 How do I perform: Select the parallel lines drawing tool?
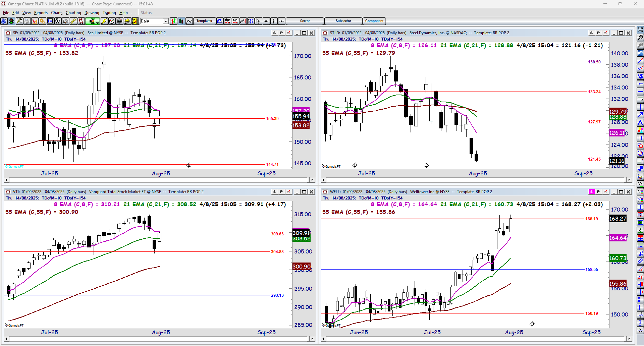point(640,69)
